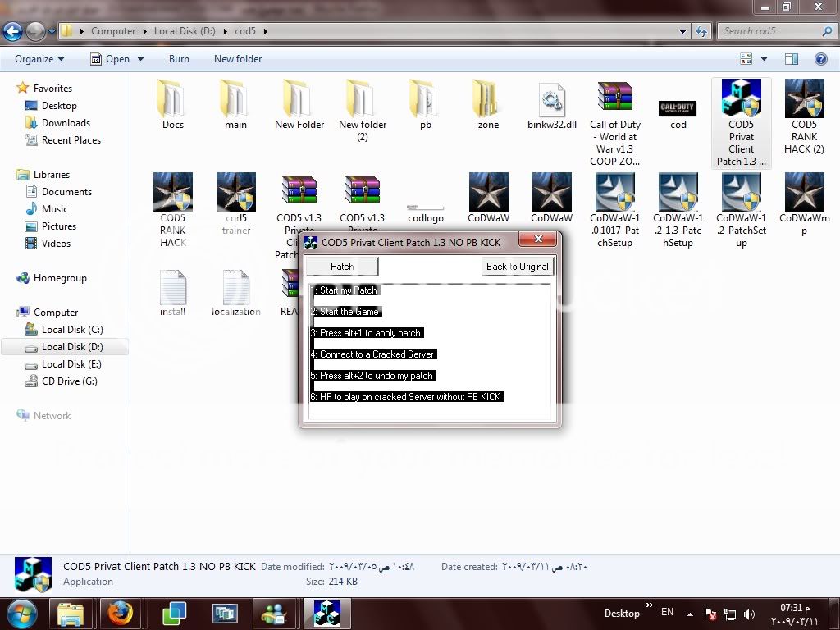Click the EN language indicator
Screen dimensions: 840x630
click(x=667, y=612)
